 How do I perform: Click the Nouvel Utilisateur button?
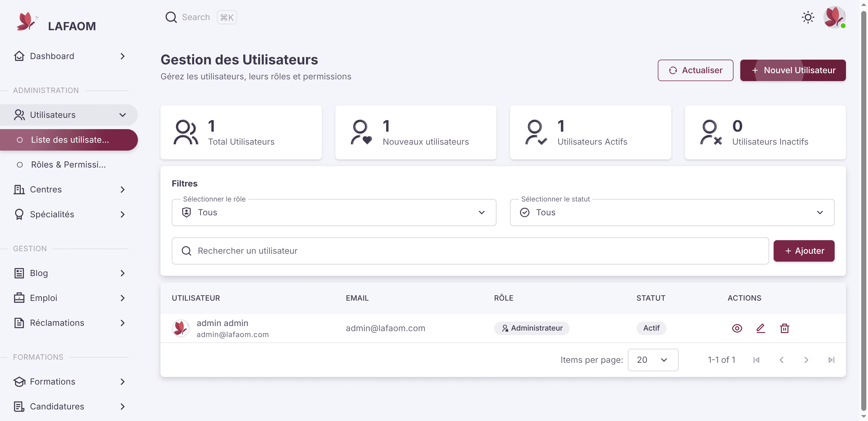click(x=793, y=70)
